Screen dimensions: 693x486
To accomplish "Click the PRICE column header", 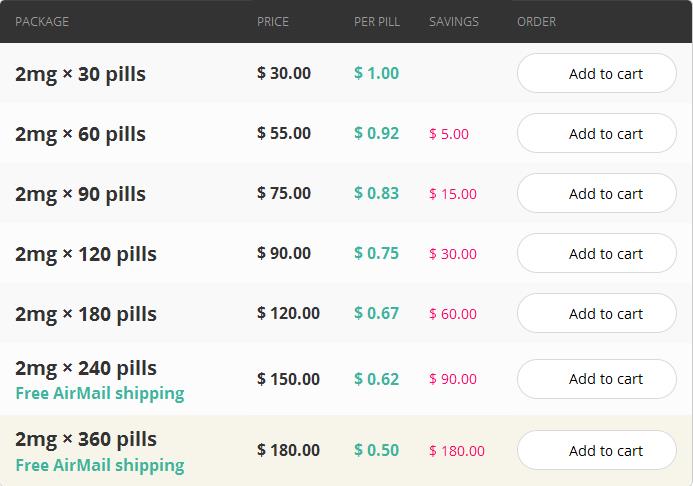I will click(273, 22).
